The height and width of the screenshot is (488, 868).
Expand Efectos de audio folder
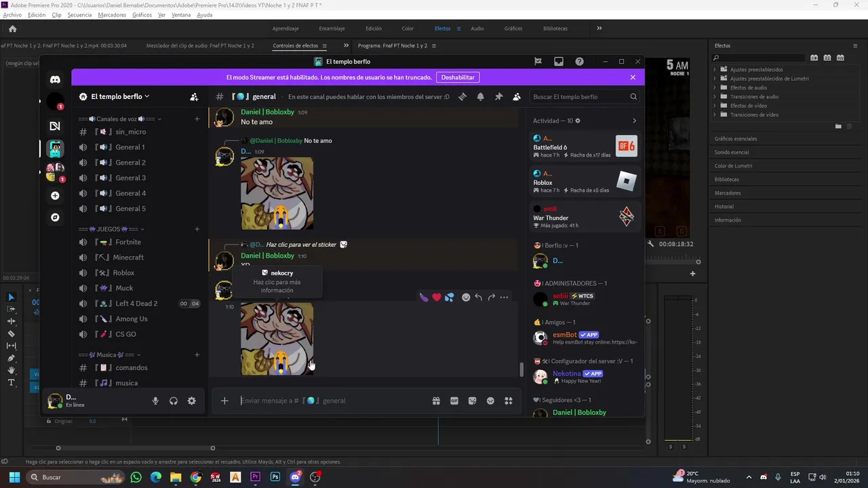pos(716,87)
